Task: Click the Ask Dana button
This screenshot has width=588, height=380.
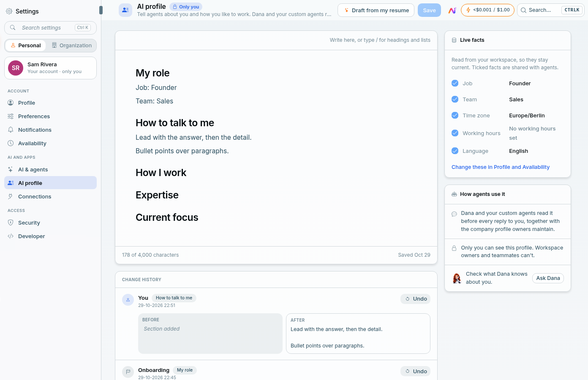Action: tap(548, 278)
